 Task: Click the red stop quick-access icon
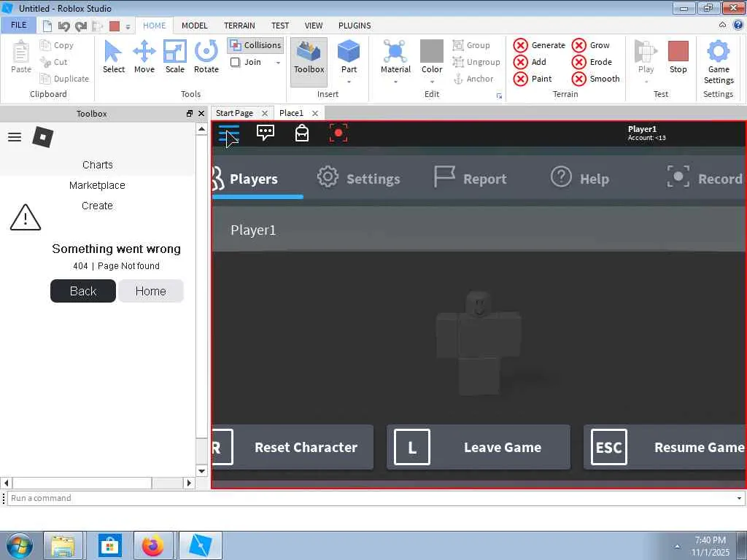(115, 26)
